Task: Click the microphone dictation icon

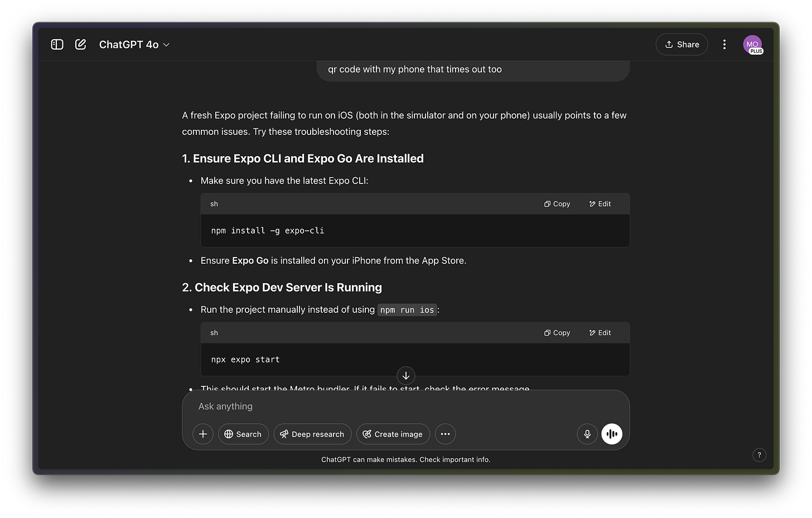Action: click(x=587, y=434)
